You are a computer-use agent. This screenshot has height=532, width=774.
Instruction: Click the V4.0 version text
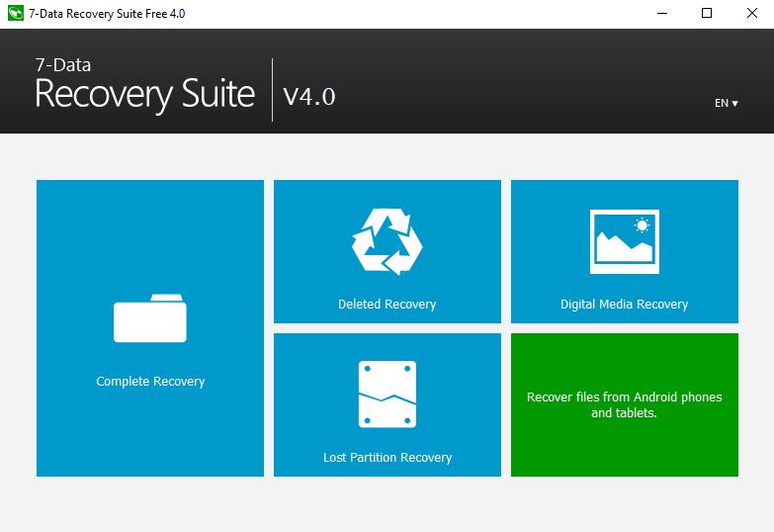[x=309, y=96]
